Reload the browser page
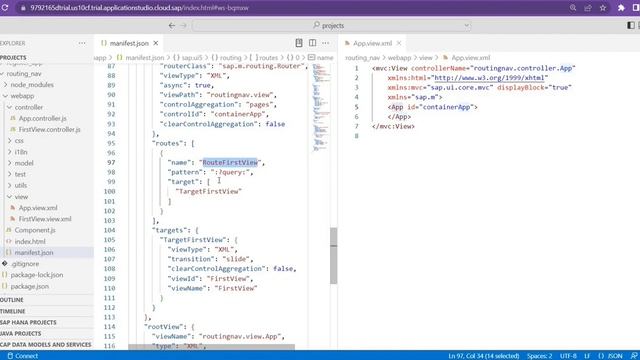Screen dimensions: 640x360 [5, 8]
